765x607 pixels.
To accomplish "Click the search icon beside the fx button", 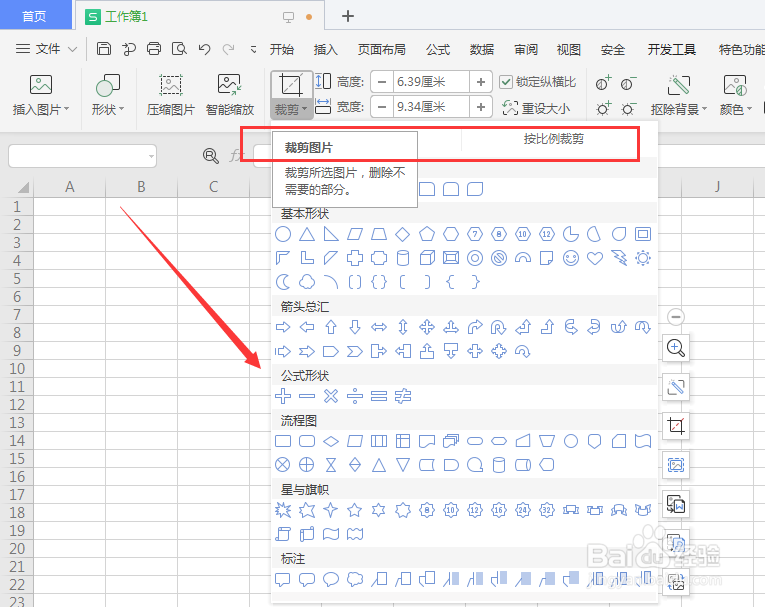I will tap(211, 156).
